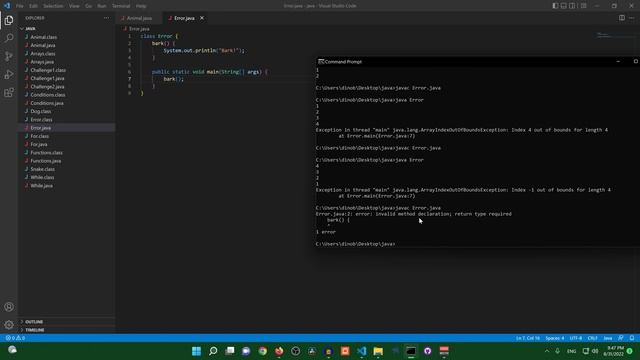
Task: Open the View menu
Action: tap(74, 6)
